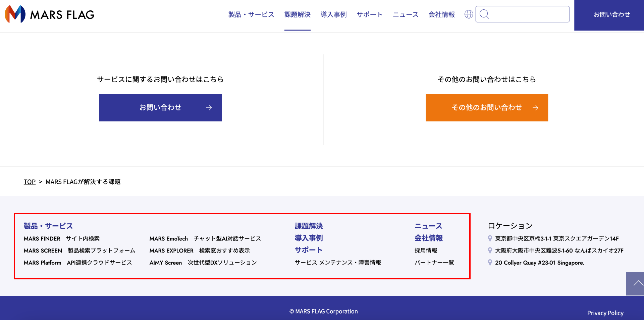Open 会社情報 in the top navigation
This screenshot has width=644, height=320.
[x=442, y=14]
